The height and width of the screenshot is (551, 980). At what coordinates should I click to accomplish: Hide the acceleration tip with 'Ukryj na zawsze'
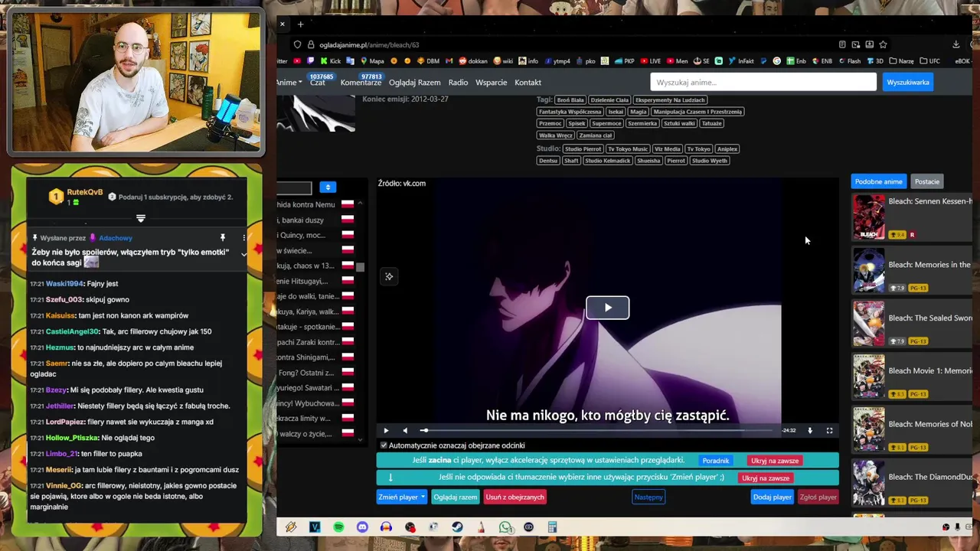point(775,461)
